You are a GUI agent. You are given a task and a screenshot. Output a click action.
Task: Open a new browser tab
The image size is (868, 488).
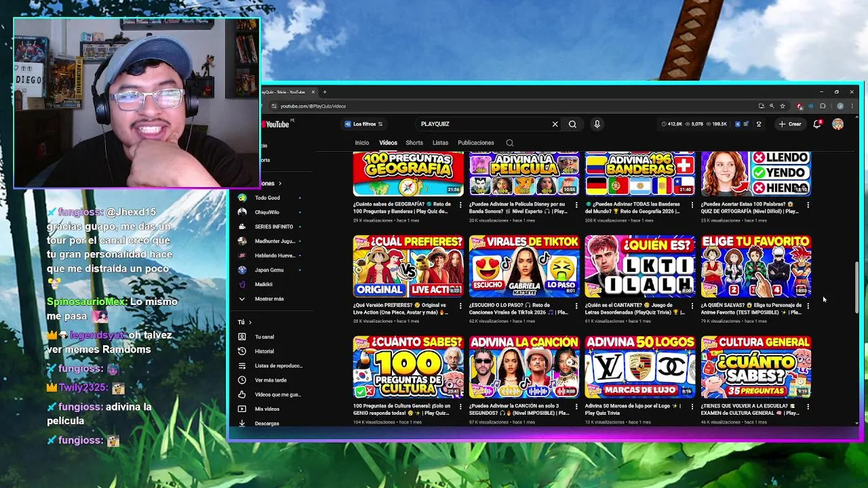(x=325, y=92)
